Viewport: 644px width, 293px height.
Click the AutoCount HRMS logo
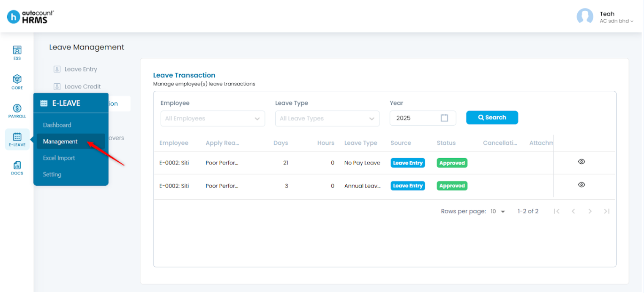pos(31,17)
